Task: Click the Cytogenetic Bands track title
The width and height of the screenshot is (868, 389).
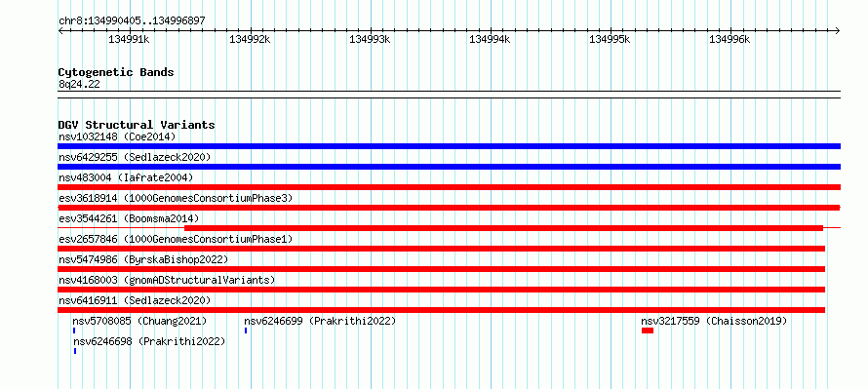Action: click(x=116, y=72)
